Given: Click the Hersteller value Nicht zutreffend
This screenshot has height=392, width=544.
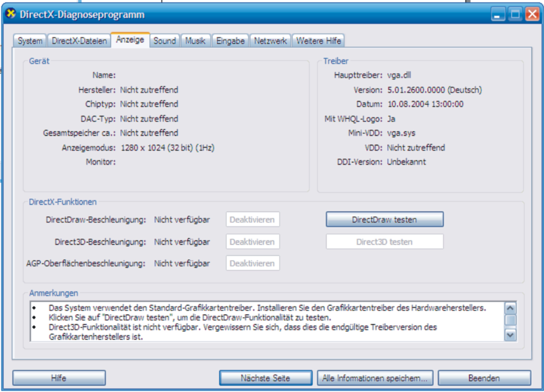Looking at the screenshot, I should [x=149, y=90].
